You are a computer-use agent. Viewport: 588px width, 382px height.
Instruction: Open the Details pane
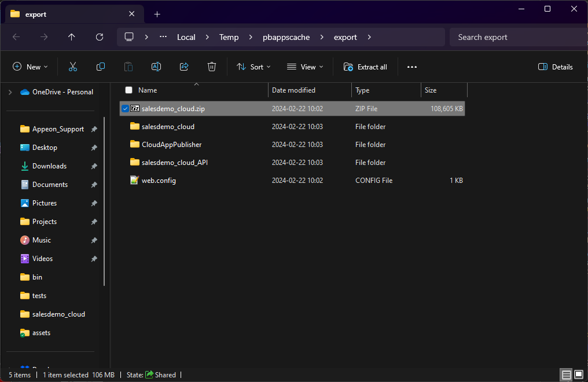point(554,66)
